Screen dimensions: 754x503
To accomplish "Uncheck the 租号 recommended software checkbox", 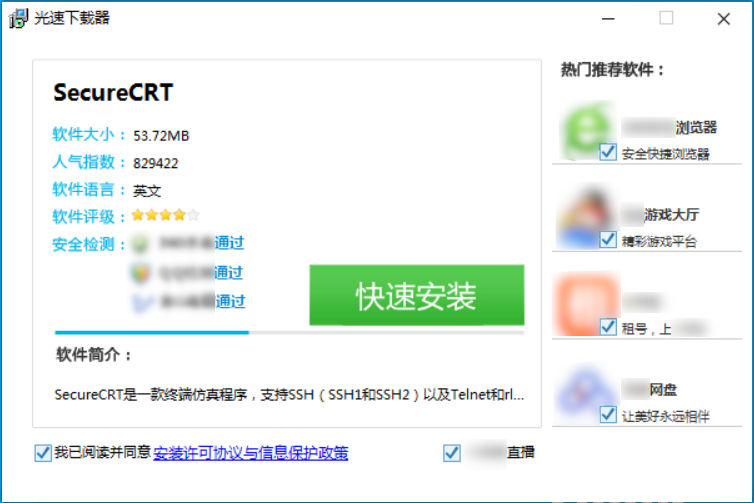I will click(x=608, y=327).
